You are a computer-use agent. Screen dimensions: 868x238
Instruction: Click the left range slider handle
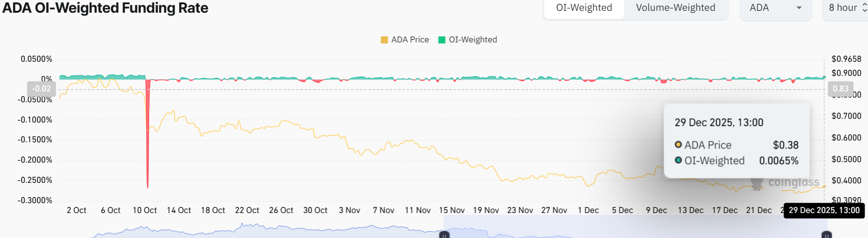(x=444, y=234)
